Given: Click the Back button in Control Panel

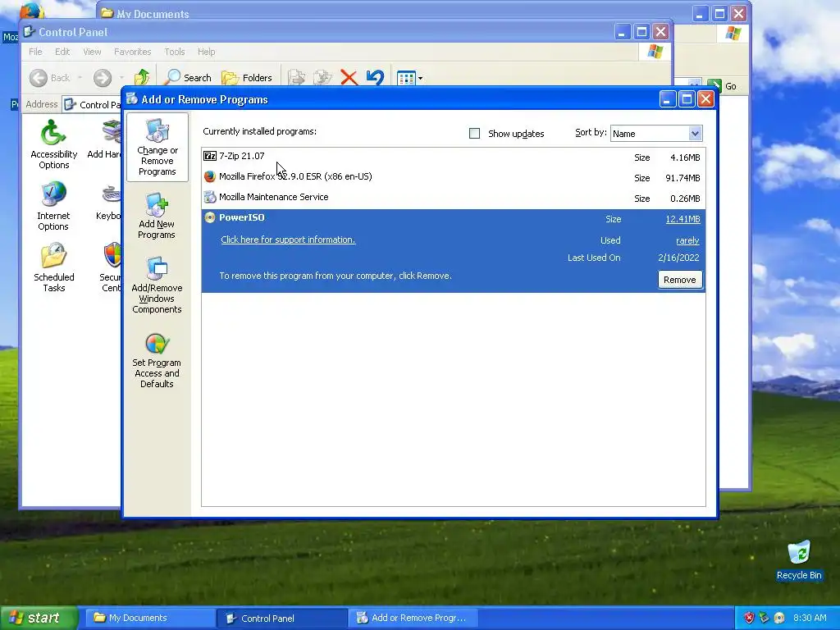Looking at the screenshot, I should tap(50, 78).
